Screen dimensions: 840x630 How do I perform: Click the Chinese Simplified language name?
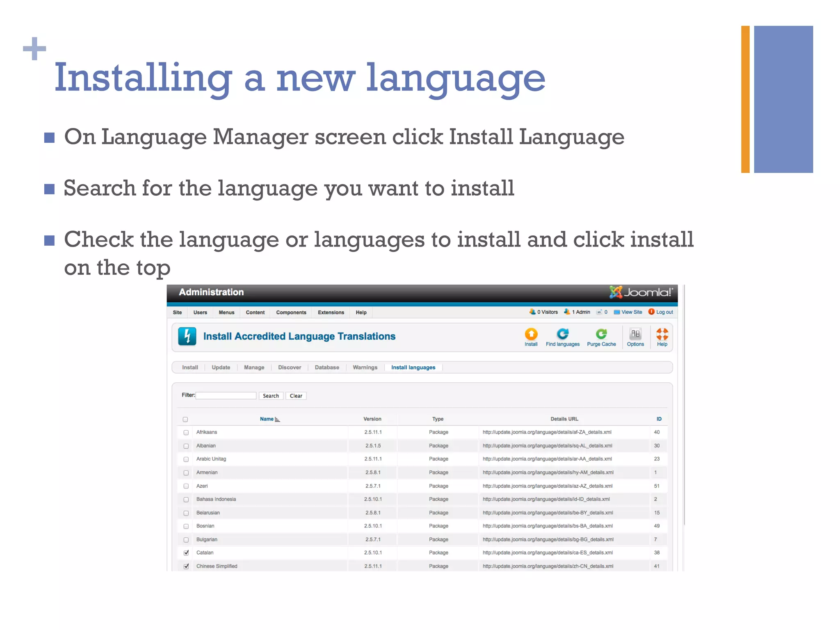click(217, 566)
